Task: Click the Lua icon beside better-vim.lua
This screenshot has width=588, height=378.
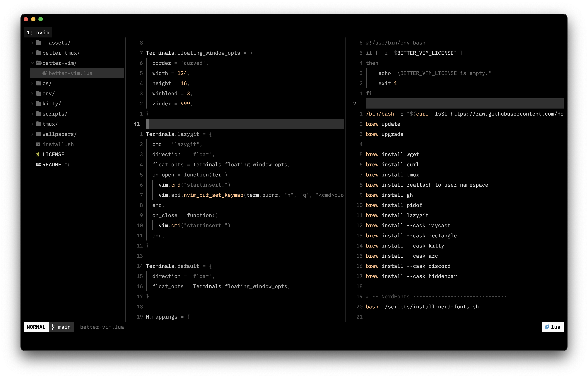Action: pyautogui.click(x=45, y=73)
